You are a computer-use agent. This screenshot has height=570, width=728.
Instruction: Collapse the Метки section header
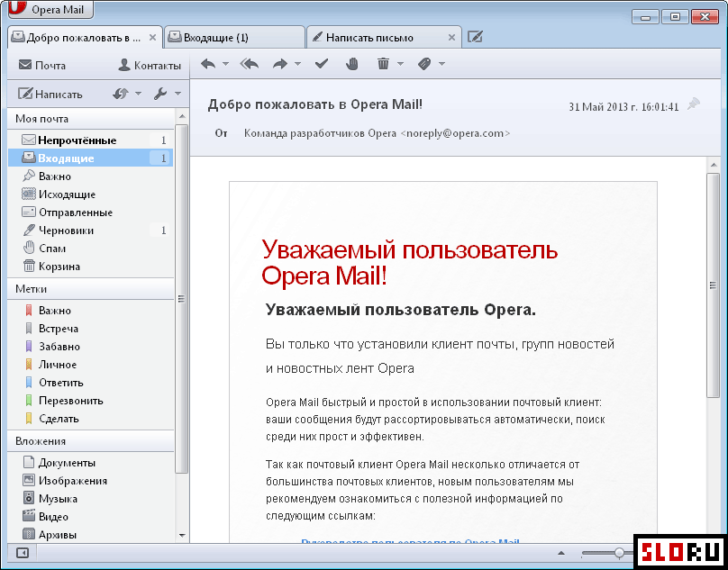coord(90,289)
